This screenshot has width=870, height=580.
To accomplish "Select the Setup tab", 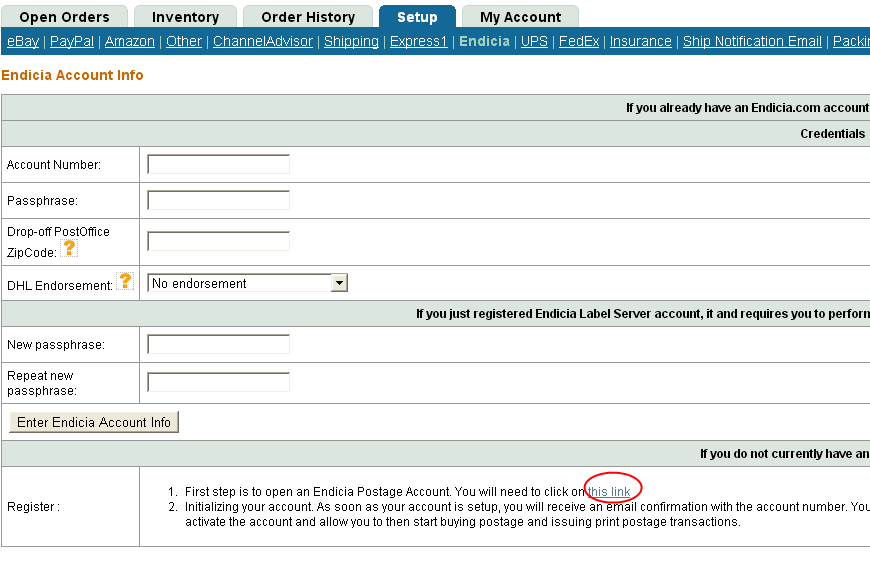I will pos(417,17).
